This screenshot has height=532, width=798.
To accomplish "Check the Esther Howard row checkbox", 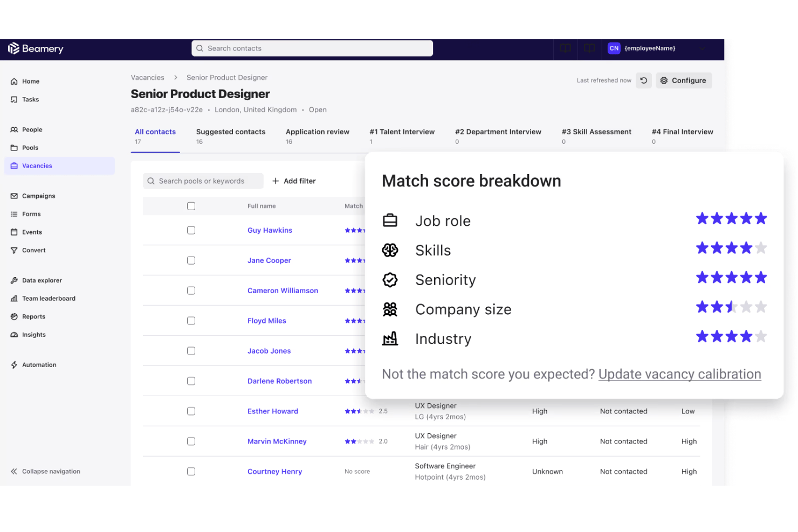I will (x=191, y=412).
